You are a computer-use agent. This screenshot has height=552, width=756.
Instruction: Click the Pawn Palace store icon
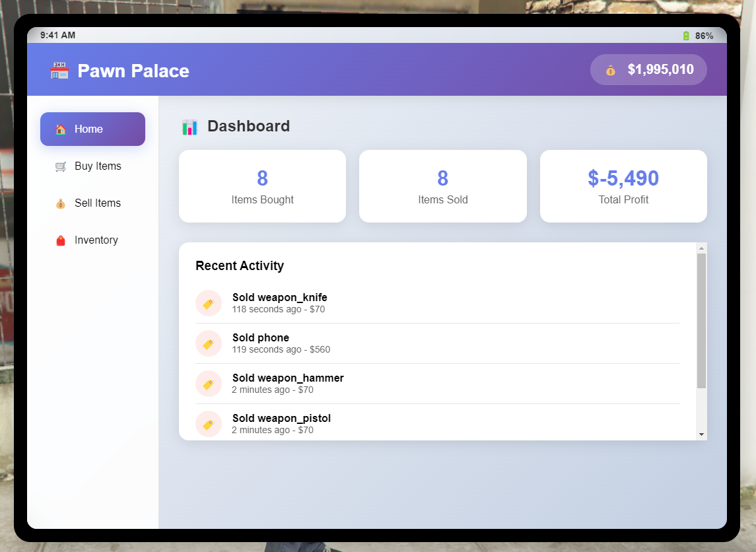(59, 71)
